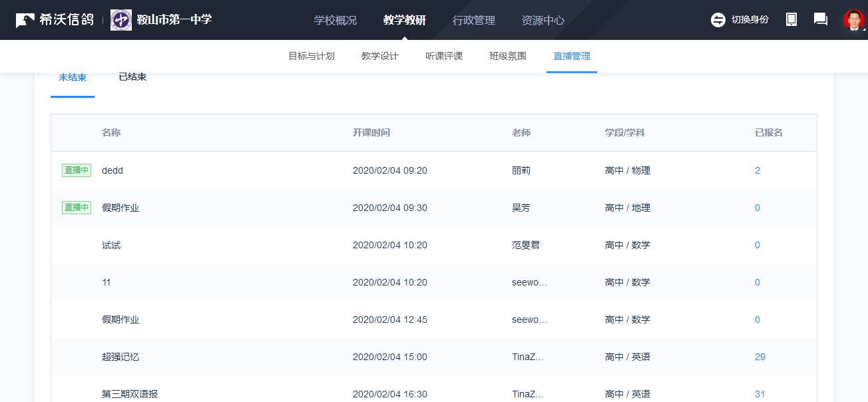Switch to the 班级氛围 tab
Viewport: 868px width, 402px height.
coord(508,57)
